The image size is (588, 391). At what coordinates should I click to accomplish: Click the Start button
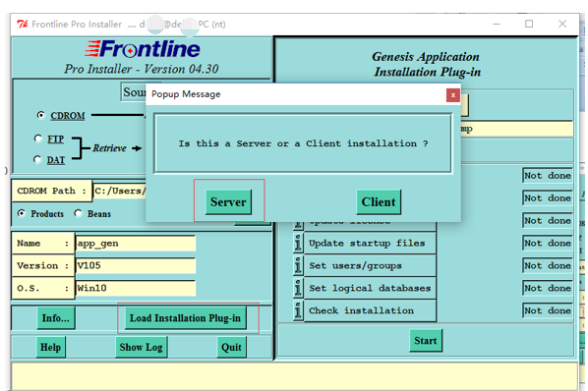(426, 341)
